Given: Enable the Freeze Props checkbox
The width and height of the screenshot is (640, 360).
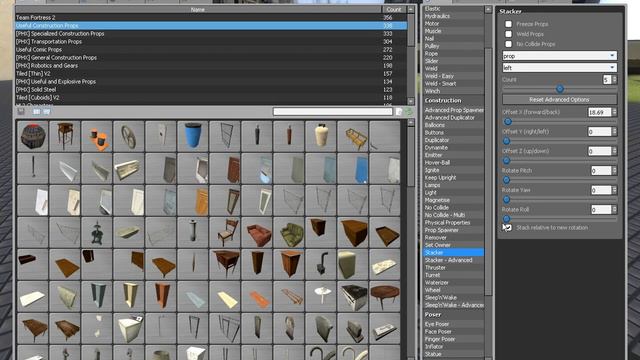Looking at the screenshot, I should click(x=508, y=24).
